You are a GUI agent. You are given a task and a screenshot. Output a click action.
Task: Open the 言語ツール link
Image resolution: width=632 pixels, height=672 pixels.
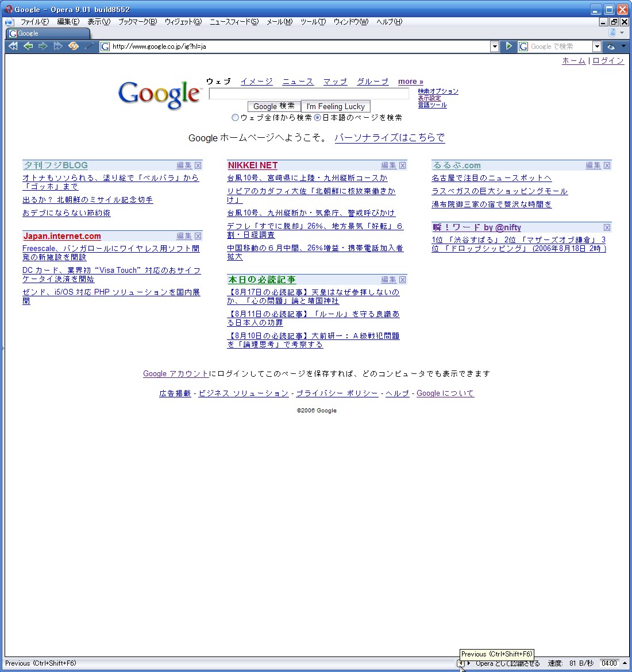(x=432, y=105)
